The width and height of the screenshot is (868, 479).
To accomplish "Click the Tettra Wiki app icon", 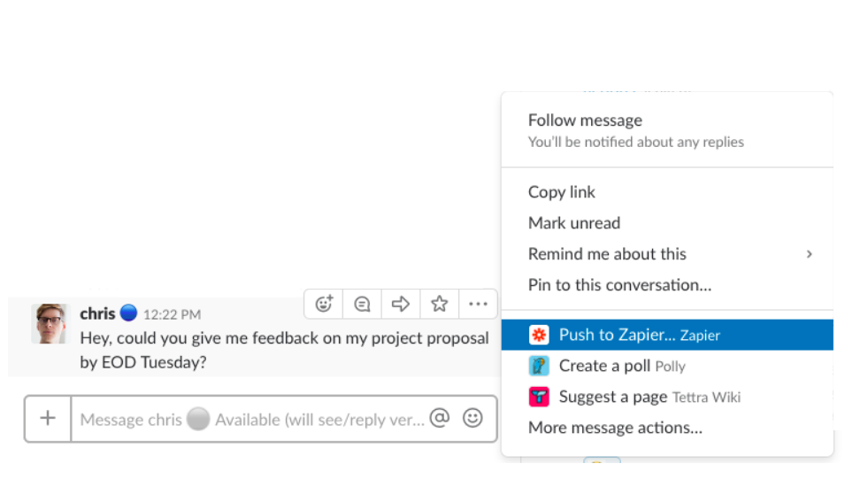I will tap(539, 397).
